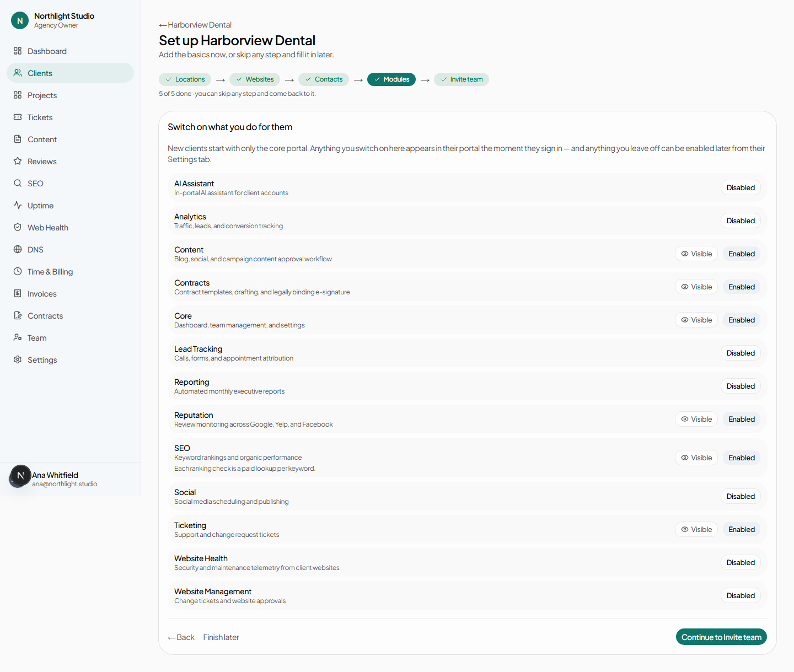Click the DNS globe icon
Image resolution: width=794 pixels, height=672 pixels.
pos(18,249)
